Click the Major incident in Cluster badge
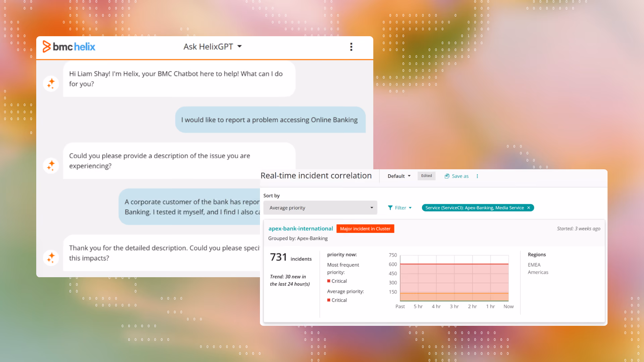 (365, 229)
